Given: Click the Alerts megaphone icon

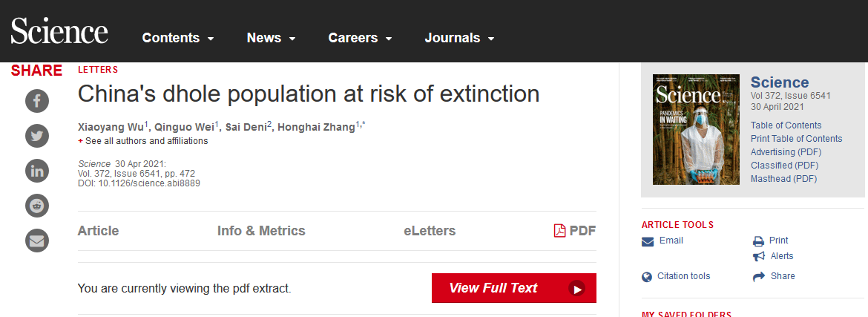Looking at the screenshot, I should (x=758, y=256).
